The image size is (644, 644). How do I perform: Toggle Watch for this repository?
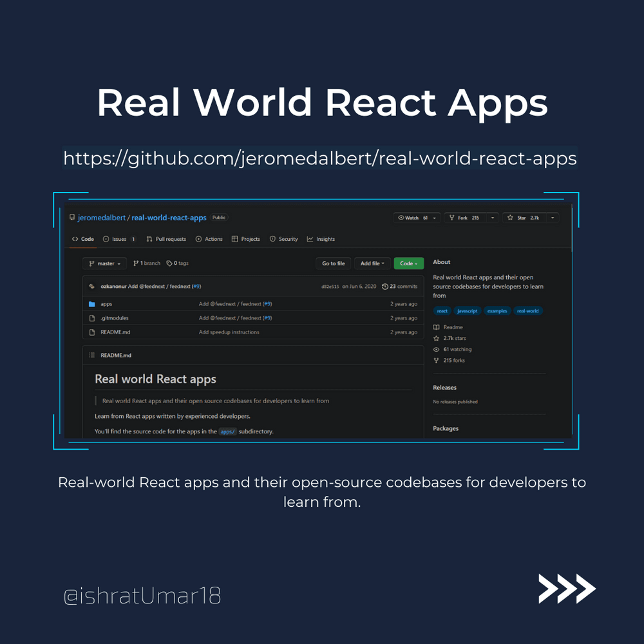tap(412, 218)
